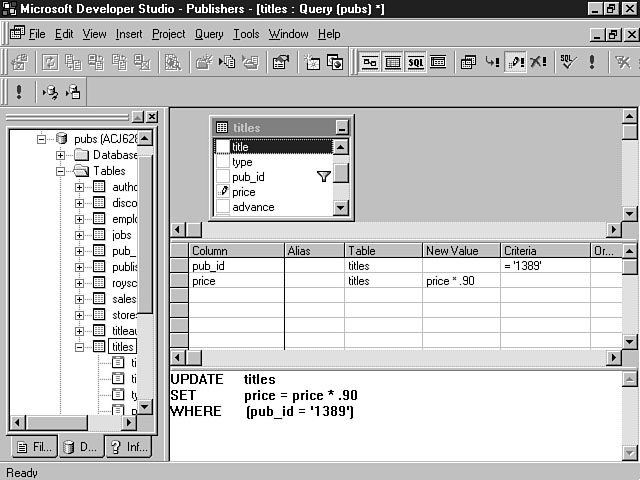Viewport: 640px width, 480px height.
Task: Expand the jobs table node
Action: click(x=80, y=235)
